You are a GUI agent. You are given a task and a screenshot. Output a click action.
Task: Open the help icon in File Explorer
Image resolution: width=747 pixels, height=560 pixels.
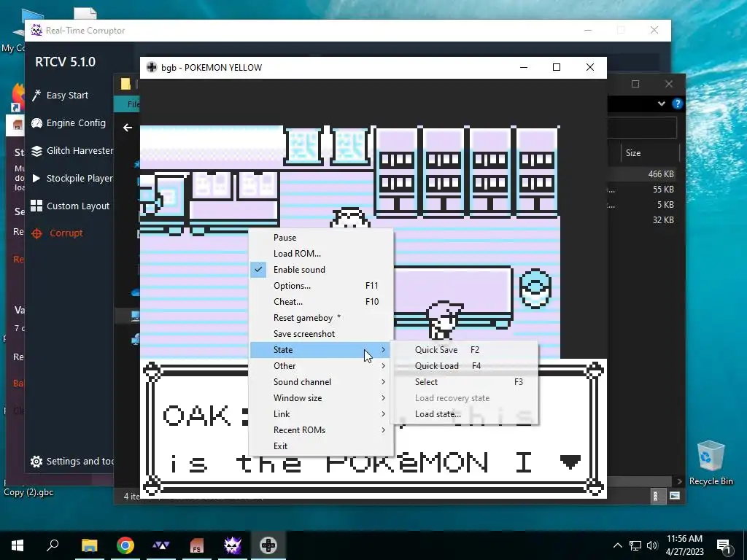[x=677, y=104]
